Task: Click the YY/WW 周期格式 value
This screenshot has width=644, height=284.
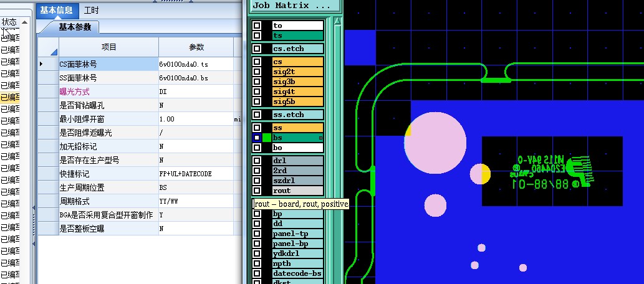Action: 196,201
